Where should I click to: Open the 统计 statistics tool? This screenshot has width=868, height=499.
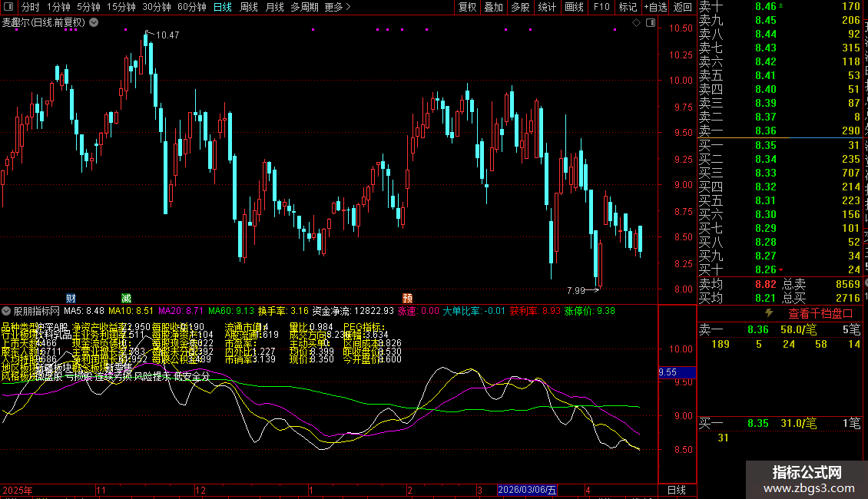point(547,7)
